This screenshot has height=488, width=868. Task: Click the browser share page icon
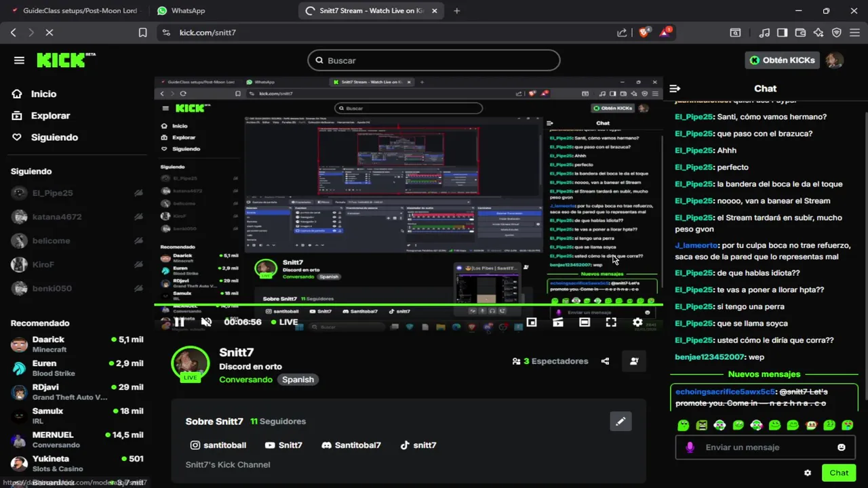tap(622, 33)
